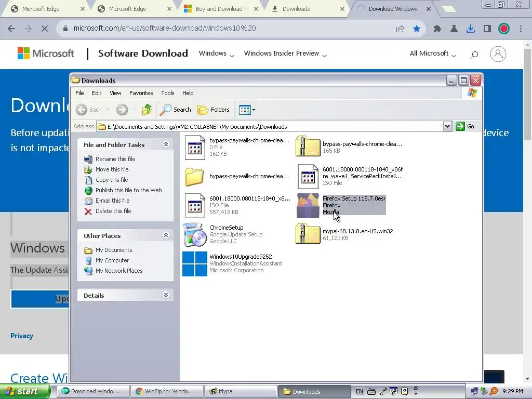Click Rename this file task
Screen dimensions: 532x399
(110, 159)
